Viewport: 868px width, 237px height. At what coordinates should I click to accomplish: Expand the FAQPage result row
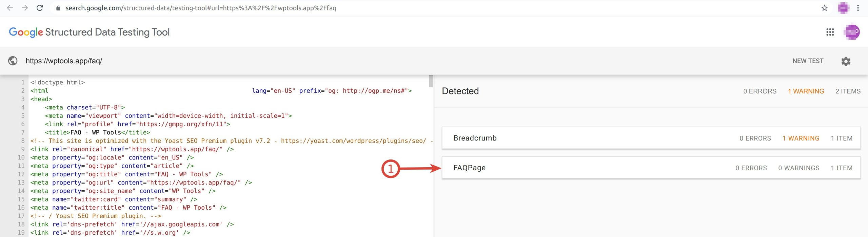pyautogui.click(x=651, y=168)
